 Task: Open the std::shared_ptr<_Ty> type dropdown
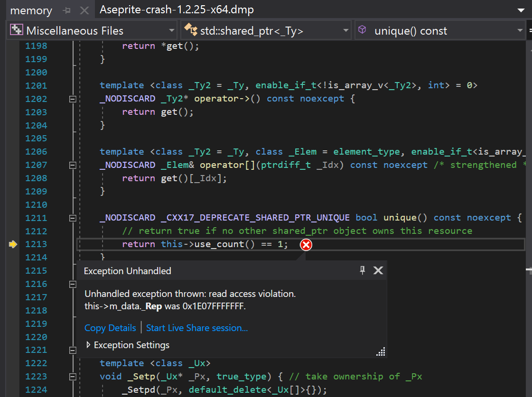click(346, 30)
